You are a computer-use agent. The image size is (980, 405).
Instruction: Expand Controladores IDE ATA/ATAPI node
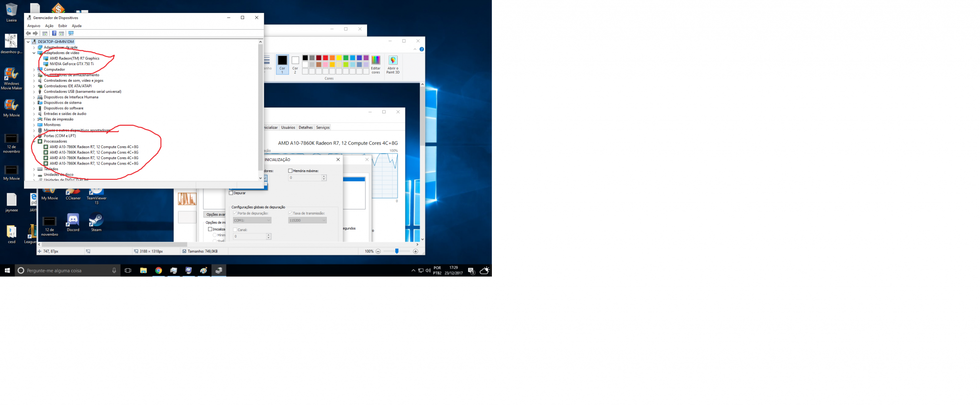(x=34, y=86)
